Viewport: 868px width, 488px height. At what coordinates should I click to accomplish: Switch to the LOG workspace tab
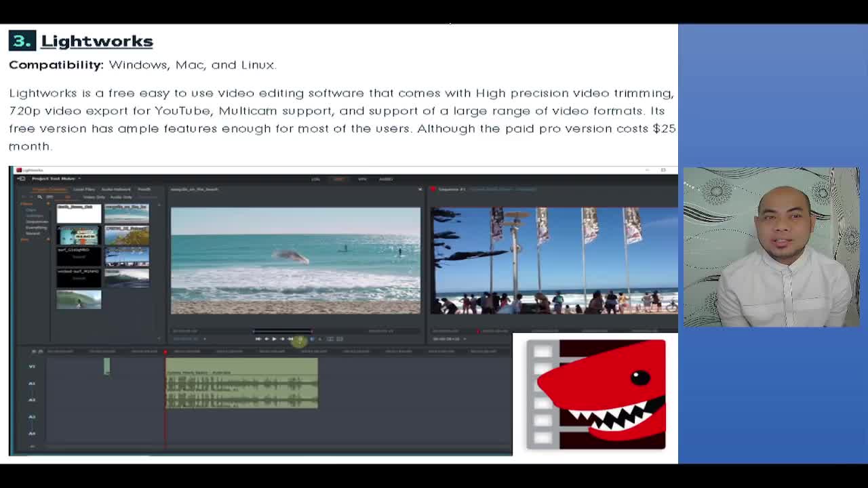[315, 179]
